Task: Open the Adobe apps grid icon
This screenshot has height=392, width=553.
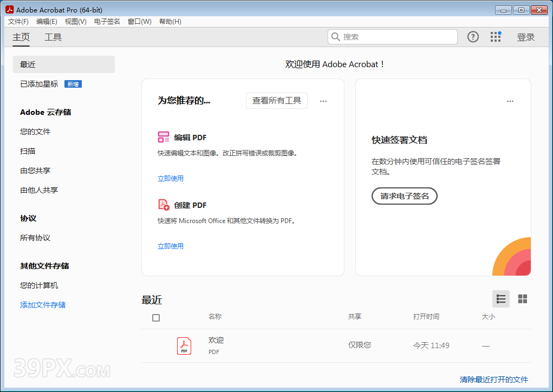Action: (x=496, y=37)
